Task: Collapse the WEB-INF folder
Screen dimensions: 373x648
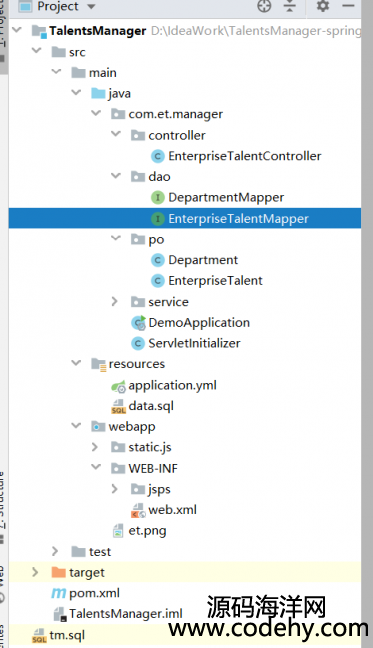Action: pos(96,467)
